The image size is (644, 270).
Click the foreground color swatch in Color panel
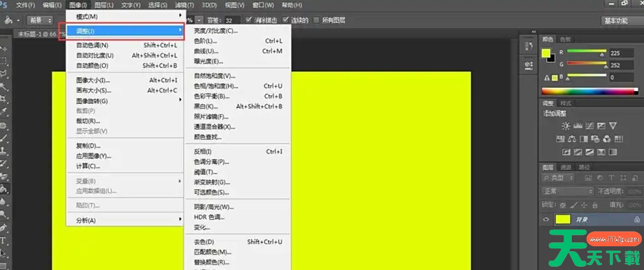tap(546, 53)
